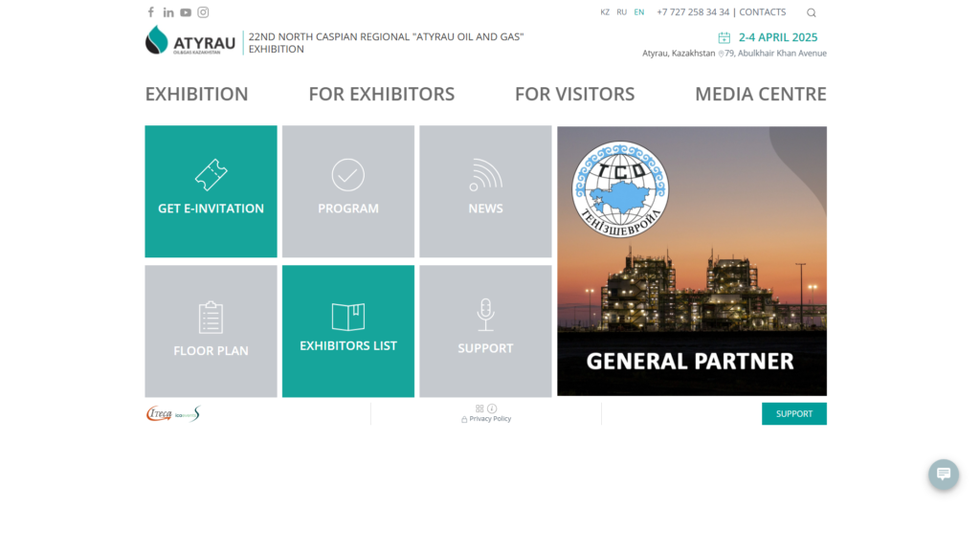Screen dimensions: 980x551
Task: Click the GET E-INVITATION tile label
Action: (211, 209)
